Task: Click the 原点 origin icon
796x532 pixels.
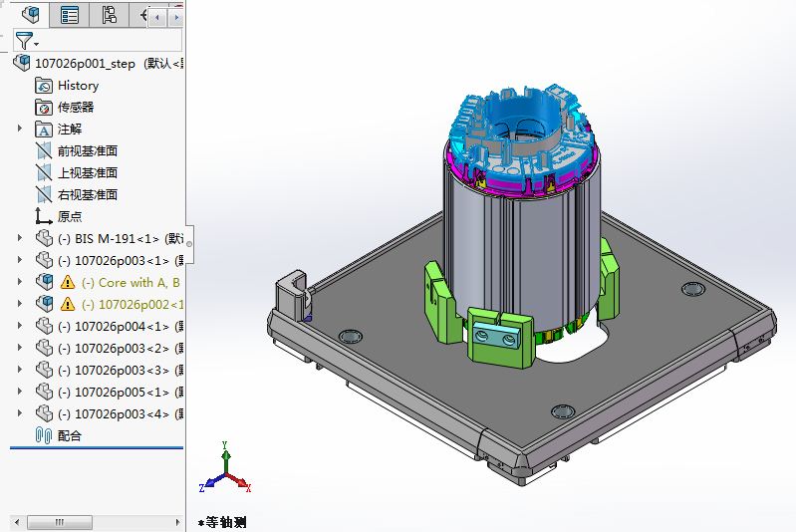Action: [x=44, y=216]
